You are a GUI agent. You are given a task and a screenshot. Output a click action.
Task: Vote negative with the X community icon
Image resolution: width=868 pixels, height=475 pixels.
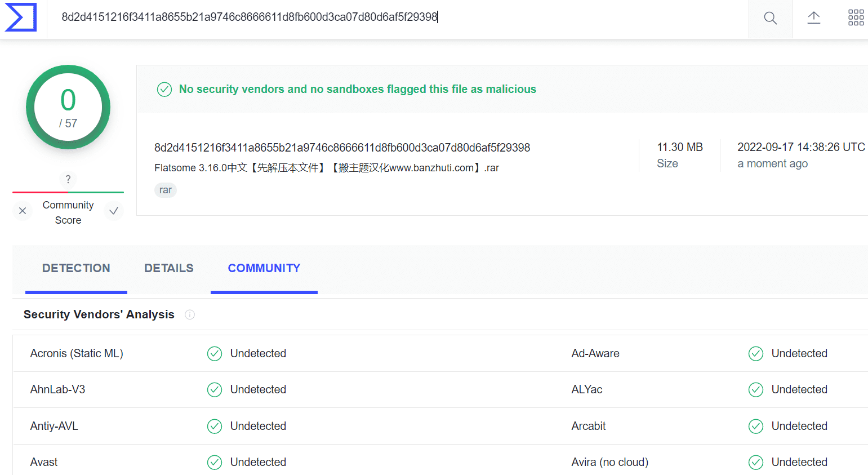click(x=23, y=211)
